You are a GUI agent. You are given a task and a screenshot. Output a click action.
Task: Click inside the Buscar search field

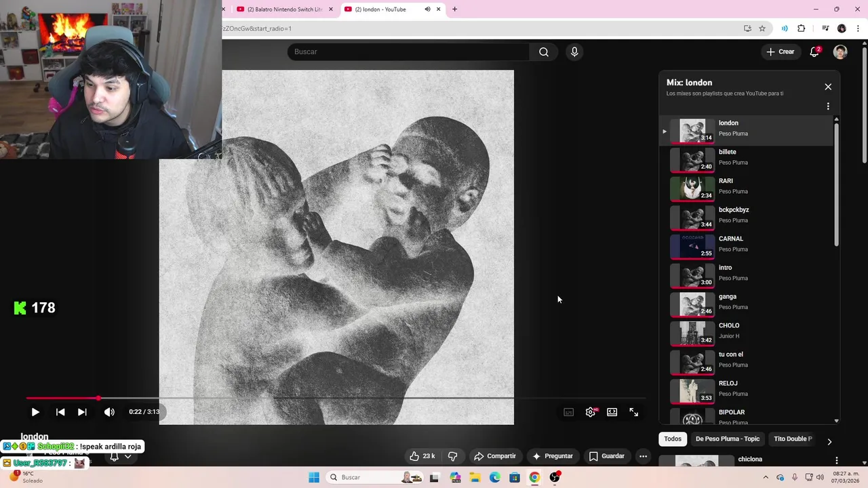click(x=408, y=52)
